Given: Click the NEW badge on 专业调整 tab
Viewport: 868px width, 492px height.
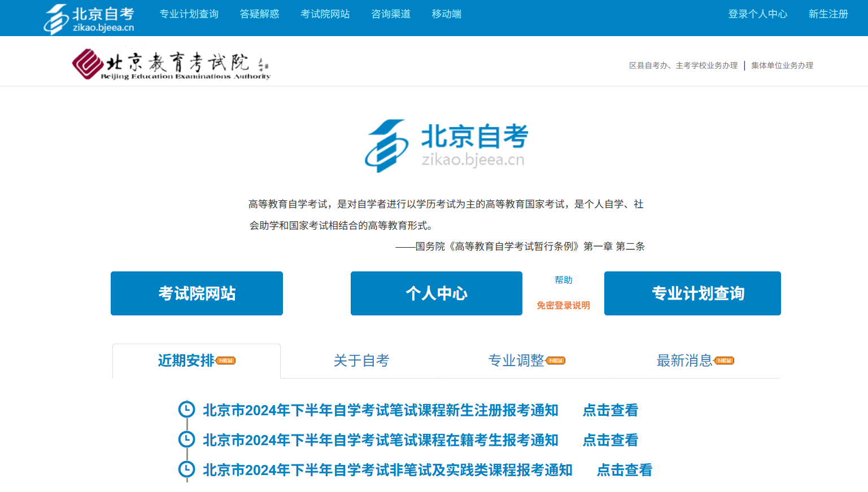Looking at the screenshot, I should [x=556, y=361].
